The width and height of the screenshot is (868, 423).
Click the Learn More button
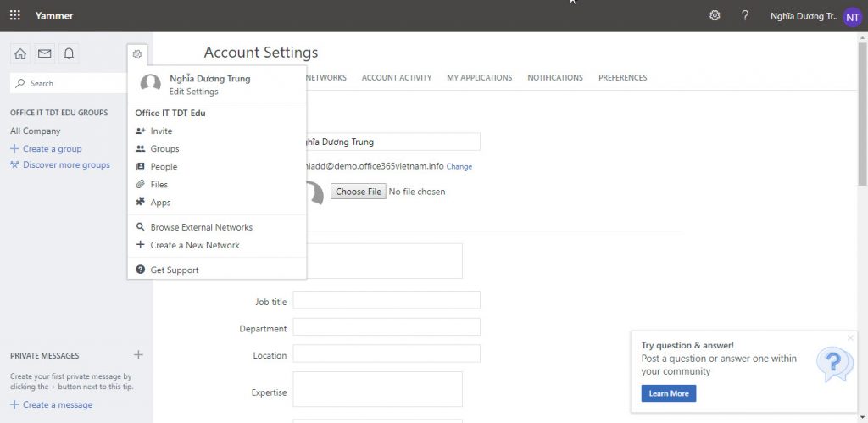(x=669, y=393)
